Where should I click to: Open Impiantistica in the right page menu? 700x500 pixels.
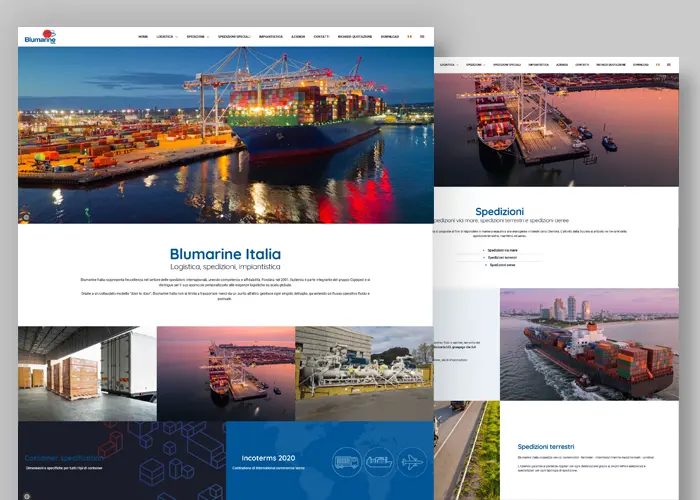[x=539, y=65]
